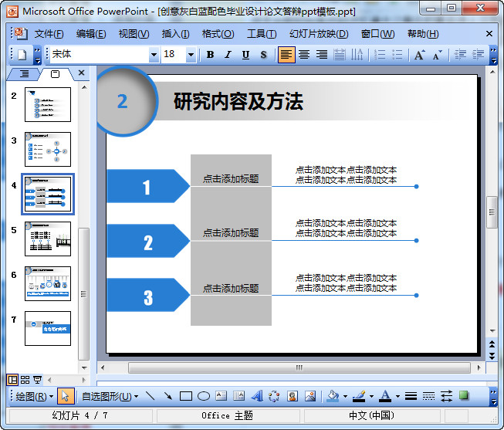
Task: Open 插入(I) menu
Action: (x=175, y=34)
